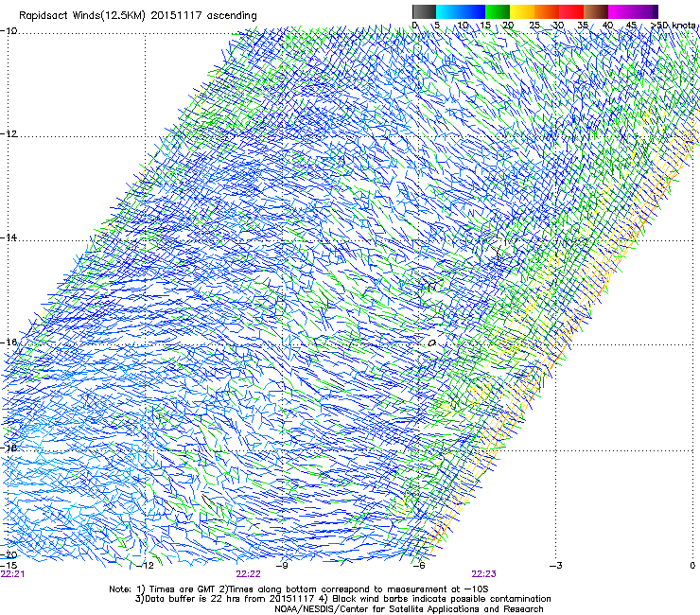Screen dimensions: 700x615
Task: Click the '0' longitude axis label at bottom right
Action: (692, 566)
